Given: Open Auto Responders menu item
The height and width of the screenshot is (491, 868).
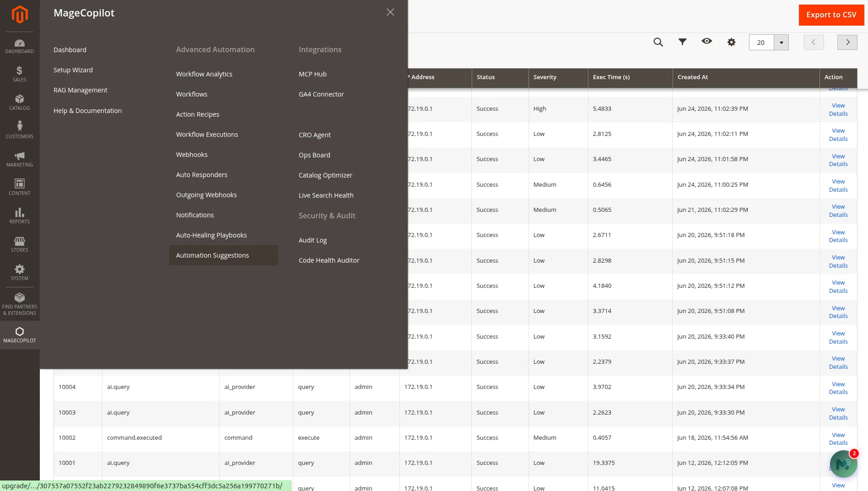Looking at the screenshot, I should tap(202, 175).
